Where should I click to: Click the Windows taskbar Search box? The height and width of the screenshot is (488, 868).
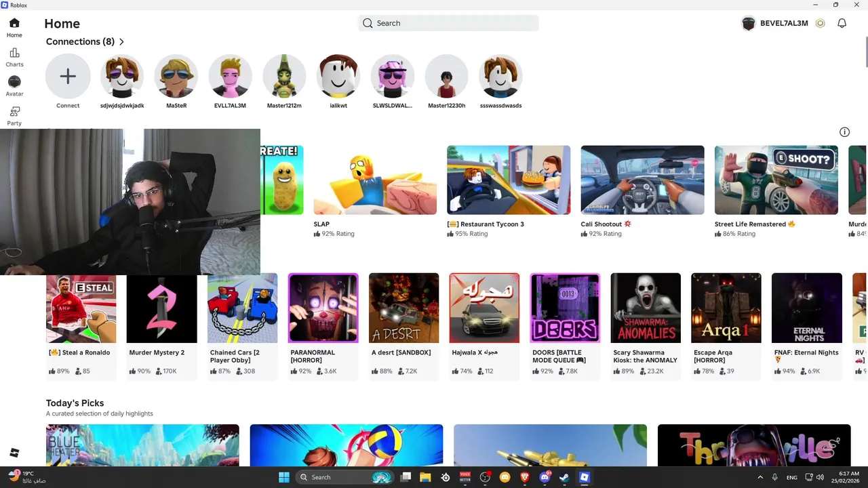tap(346, 477)
